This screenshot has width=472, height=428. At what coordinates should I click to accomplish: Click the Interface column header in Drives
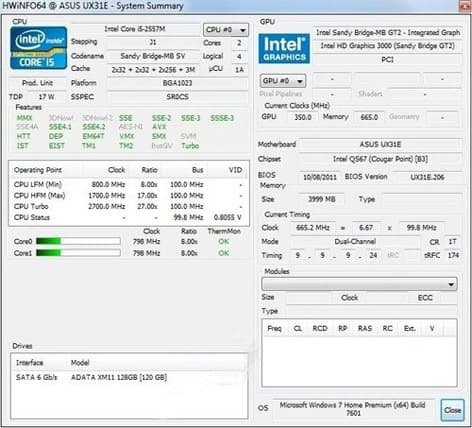tap(29, 363)
